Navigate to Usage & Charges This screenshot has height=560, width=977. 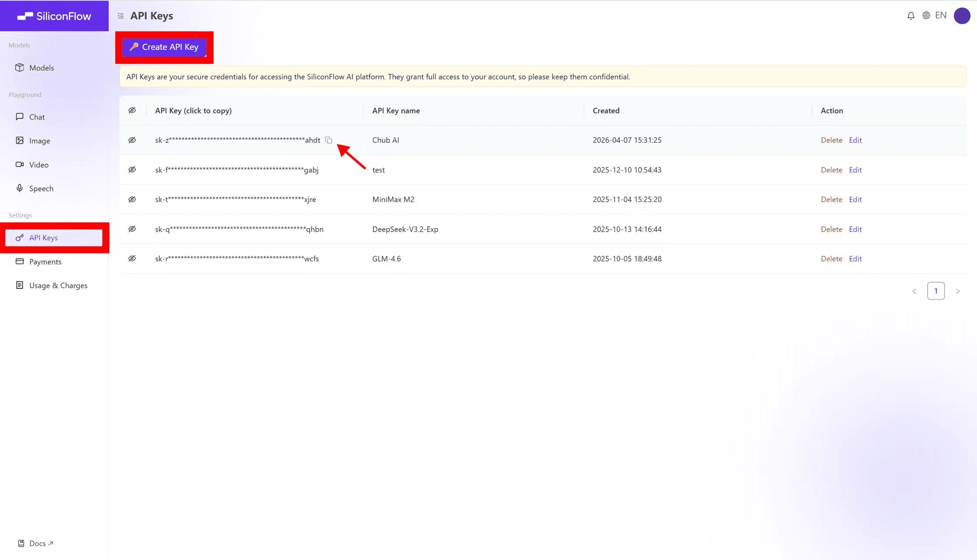58,285
